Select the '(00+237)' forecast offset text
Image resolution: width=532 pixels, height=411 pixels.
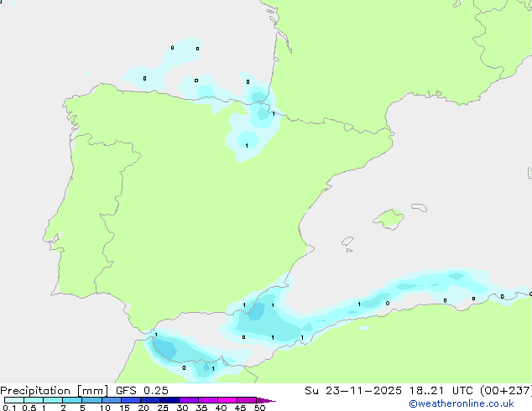506,391
